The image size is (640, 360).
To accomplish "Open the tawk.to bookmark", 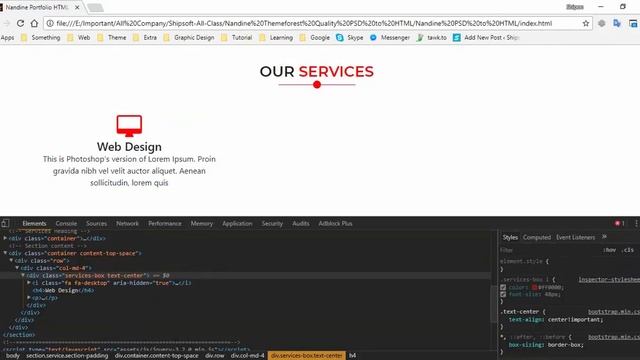I will [x=431, y=38].
